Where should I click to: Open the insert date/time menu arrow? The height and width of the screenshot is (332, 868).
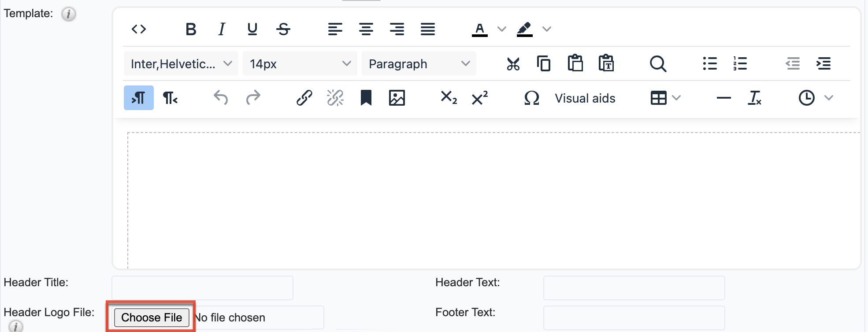pos(829,98)
